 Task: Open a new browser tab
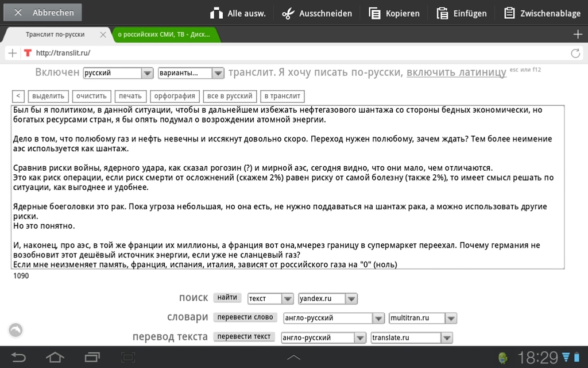[x=578, y=34]
